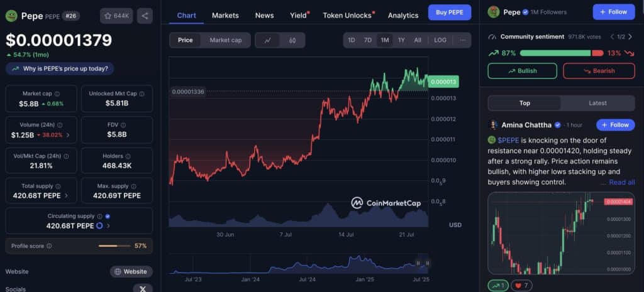Click the Unlocked Mkt Cap info icon
The image size is (644, 292).
pos(142,94)
